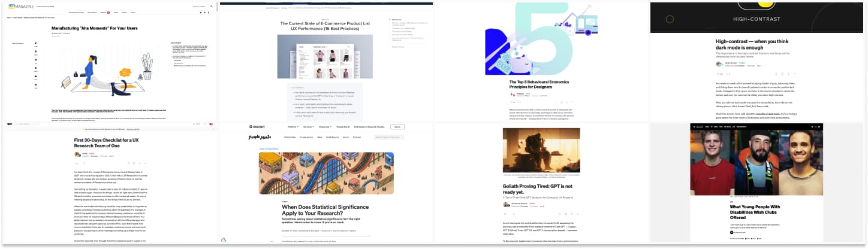Image resolution: width=868 pixels, height=249 pixels.
Task: Open search via UX Magazine magnifier icon
Action: (212, 7)
